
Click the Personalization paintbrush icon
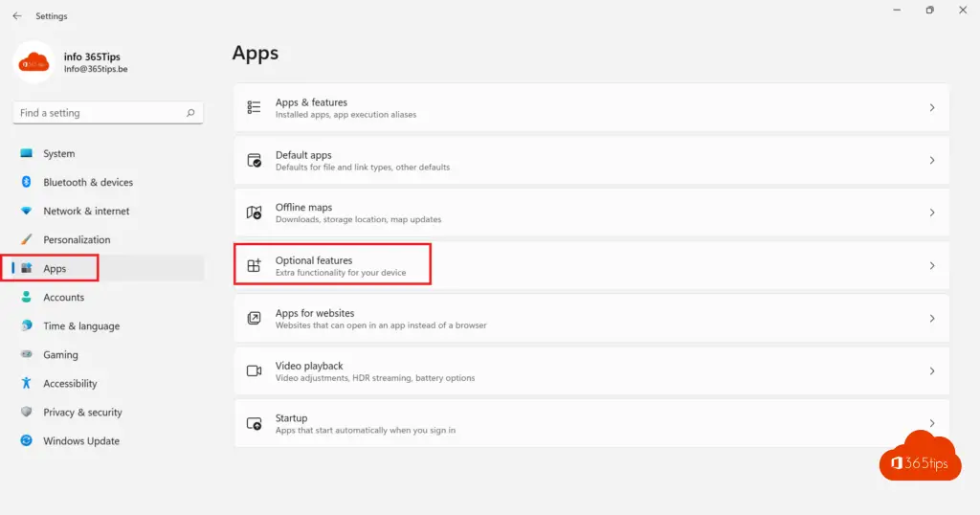26,239
